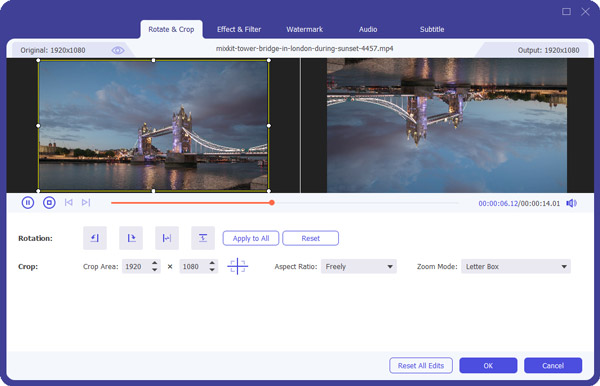This screenshot has height=386, width=600.
Task: Toggle the original preview eye icon
Action: point(118,50)
